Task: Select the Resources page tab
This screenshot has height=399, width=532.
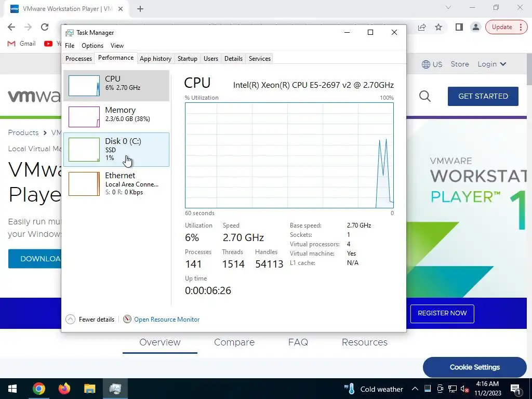Action: coord(364,342)
